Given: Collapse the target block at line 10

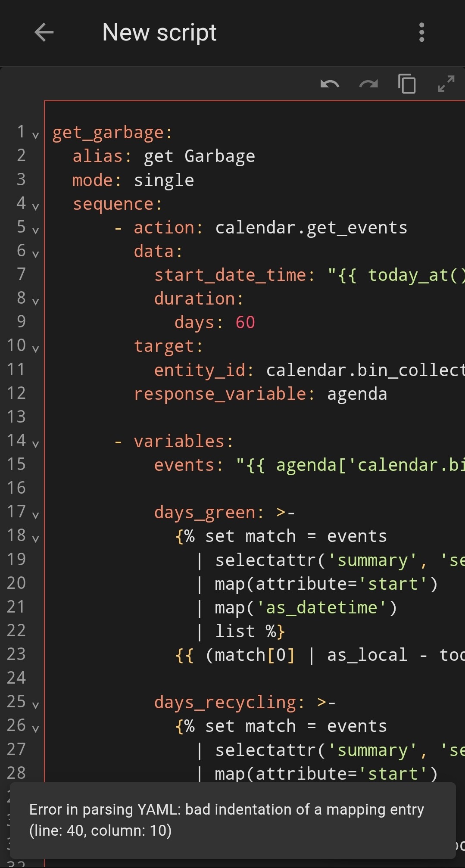Looking at the screenshot, I should tap(35, 349).
